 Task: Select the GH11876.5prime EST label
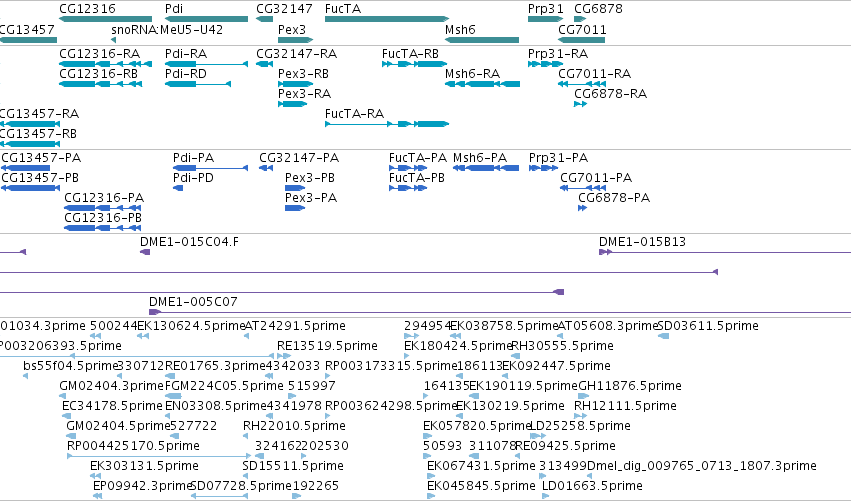click(630, 385)
